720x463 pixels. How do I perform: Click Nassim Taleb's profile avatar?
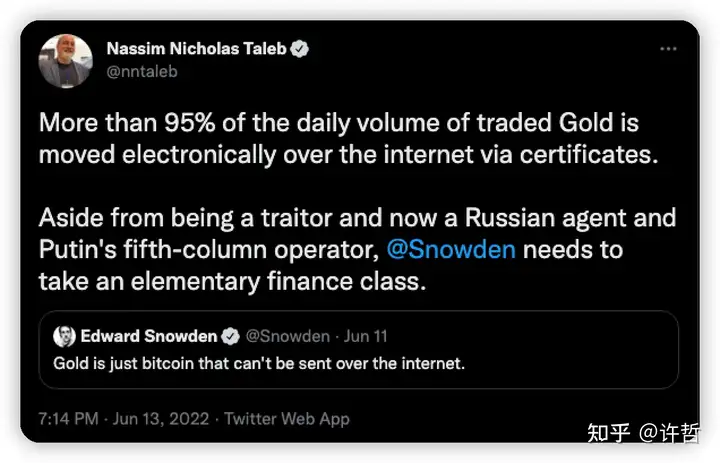[65, 60]
